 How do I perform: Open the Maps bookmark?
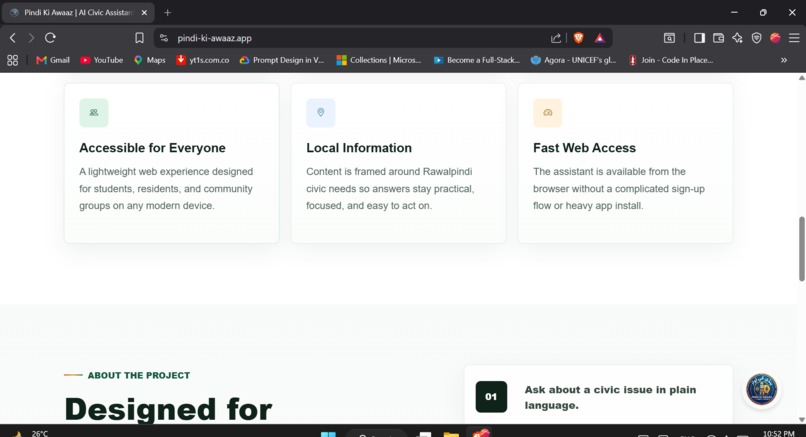pos(150,60)
